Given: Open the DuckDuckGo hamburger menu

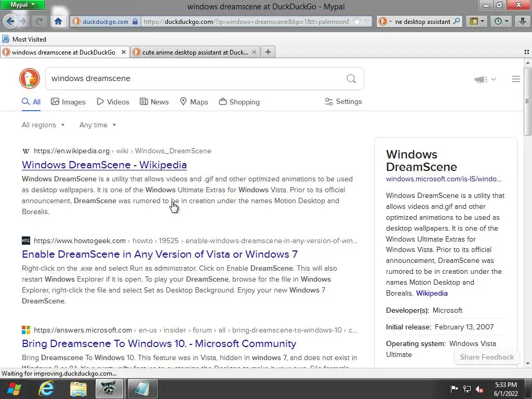Looking at the screenshot, I should click(516, 79).
